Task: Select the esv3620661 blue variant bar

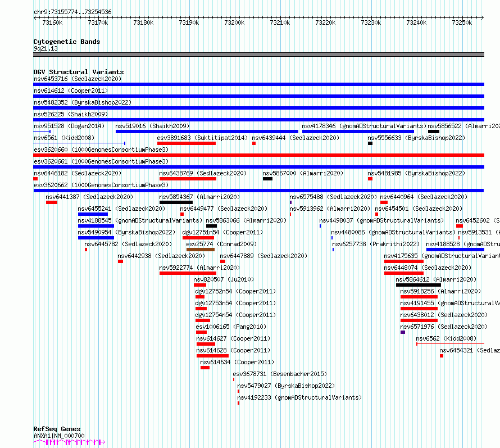Action: (258, 167)
